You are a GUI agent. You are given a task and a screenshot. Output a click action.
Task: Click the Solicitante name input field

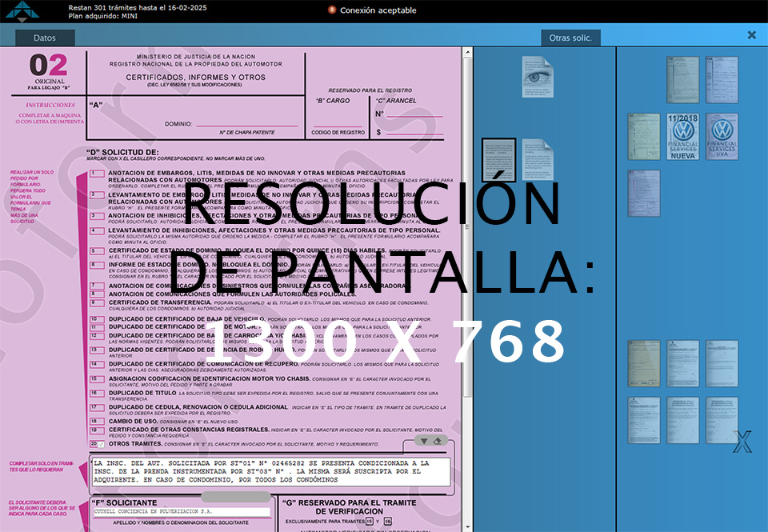pyautogui.click(x=182, y=512)
